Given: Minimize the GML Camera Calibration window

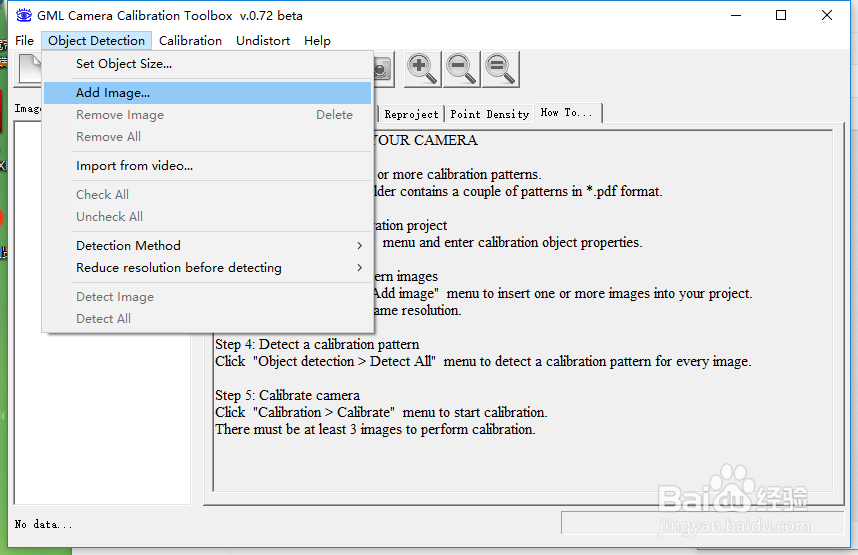Looking at the screenshot, I should coord(735,15).
